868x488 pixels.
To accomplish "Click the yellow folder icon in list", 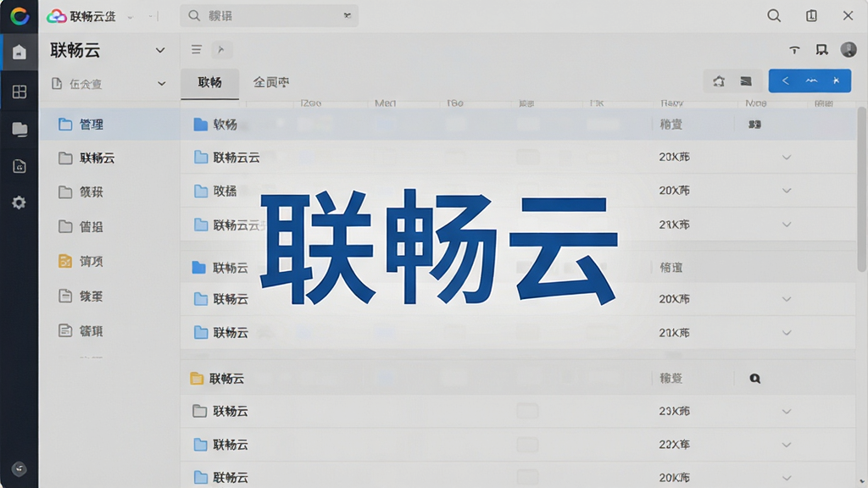I will click(x=197, y=379).
